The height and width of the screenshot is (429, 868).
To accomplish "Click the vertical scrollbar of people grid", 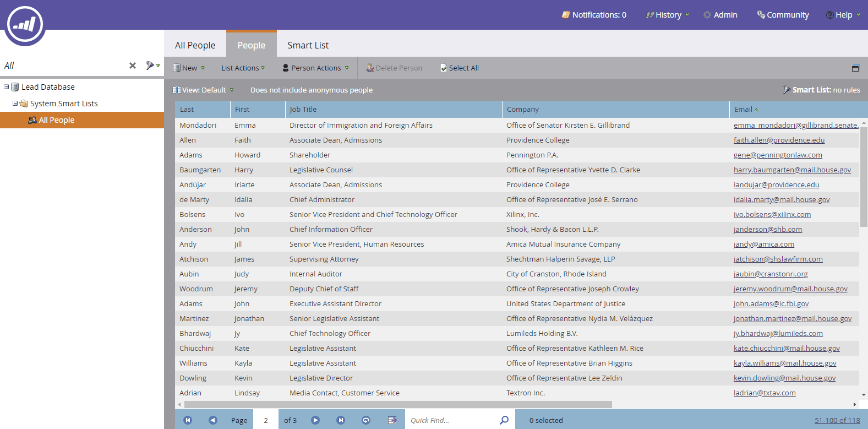I will 864,176.
